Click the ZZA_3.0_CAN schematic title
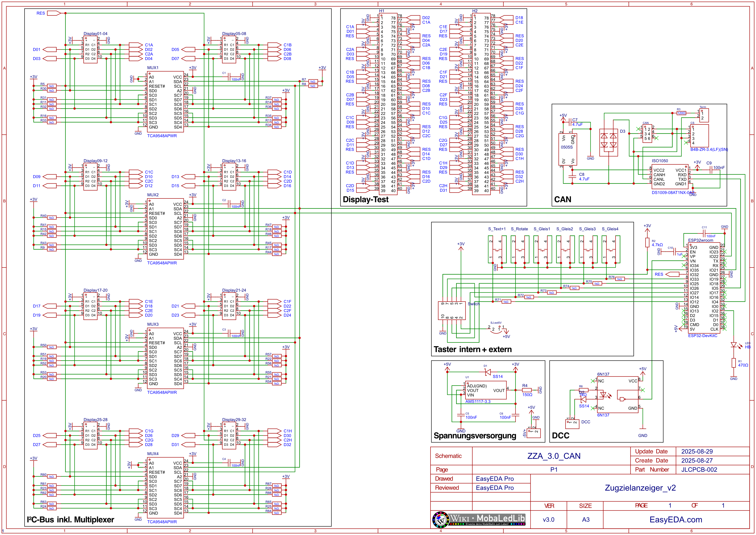The width and height of the screenshot is (756, 535). [x=554, y=456]
